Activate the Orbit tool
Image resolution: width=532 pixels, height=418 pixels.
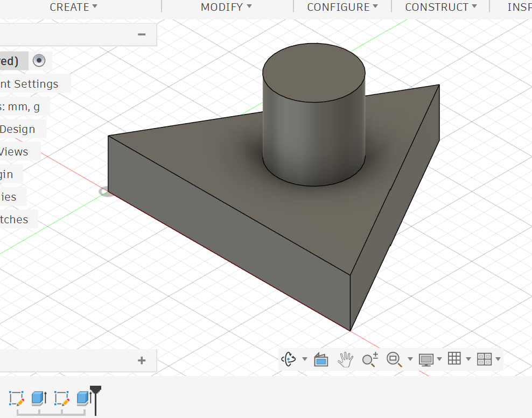289,359
